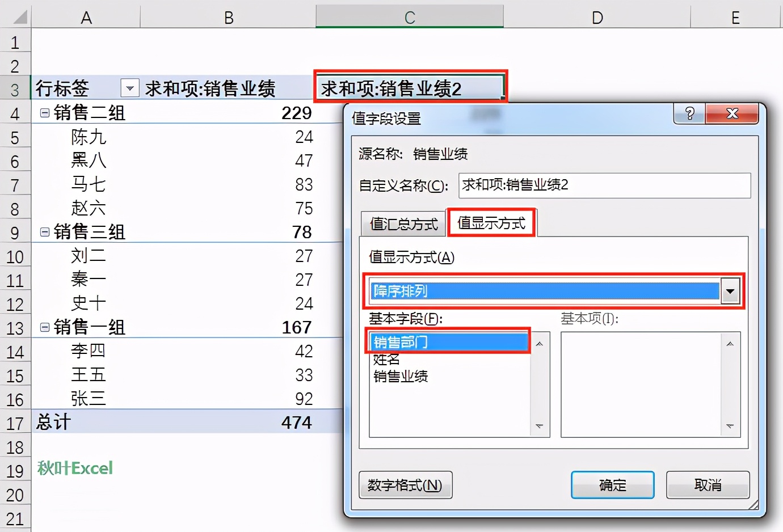Click the base field list scroll-down arrow

(x=539, y=426)
